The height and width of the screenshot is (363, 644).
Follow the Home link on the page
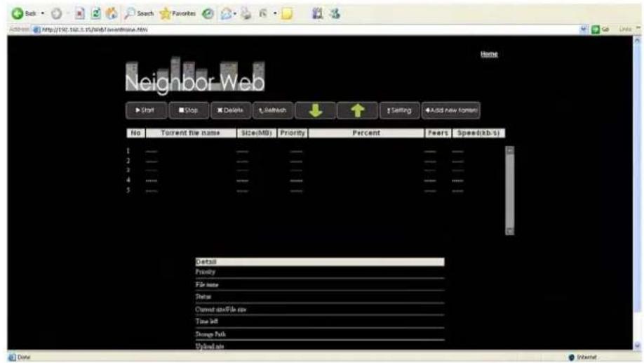[489, 54]
